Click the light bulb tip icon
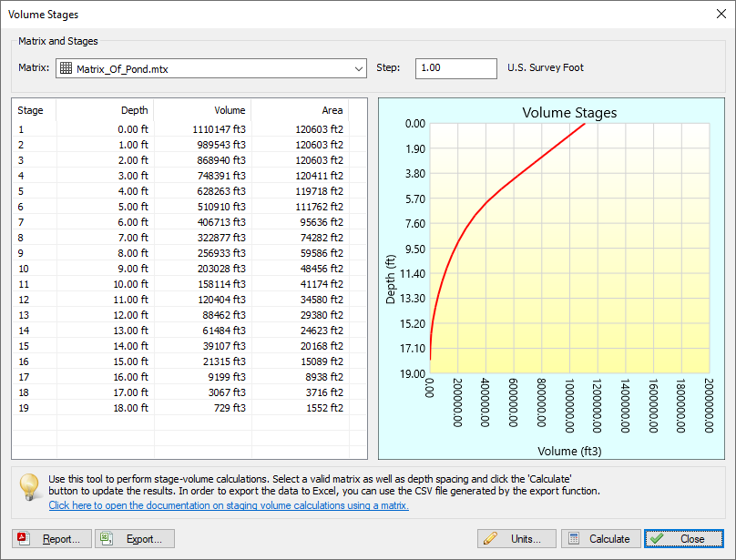736x560 pixels. point(29,487)
